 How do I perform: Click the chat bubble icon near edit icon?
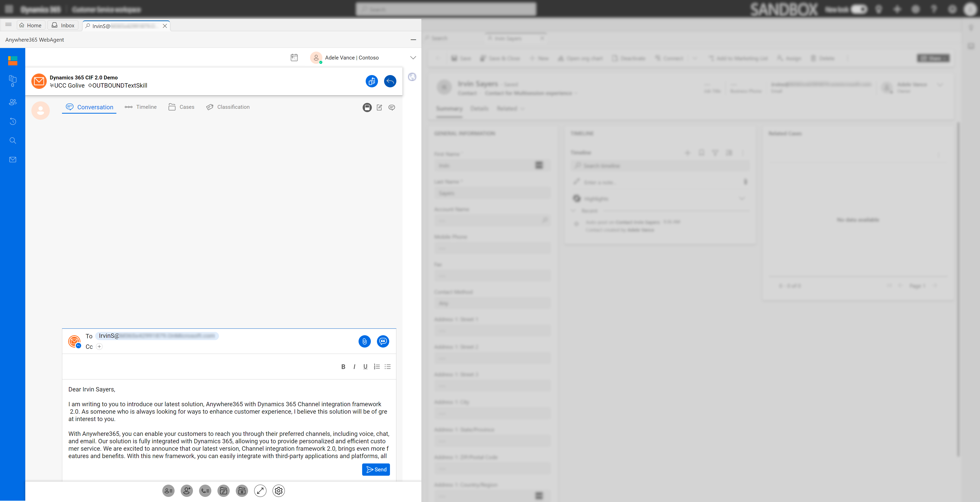coord(391,107)
